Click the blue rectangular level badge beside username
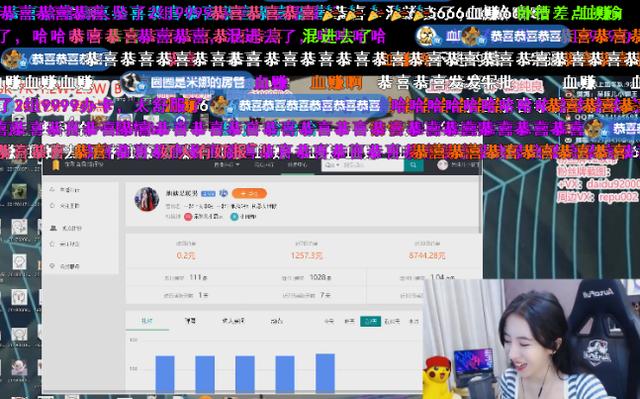 [208, 193]
